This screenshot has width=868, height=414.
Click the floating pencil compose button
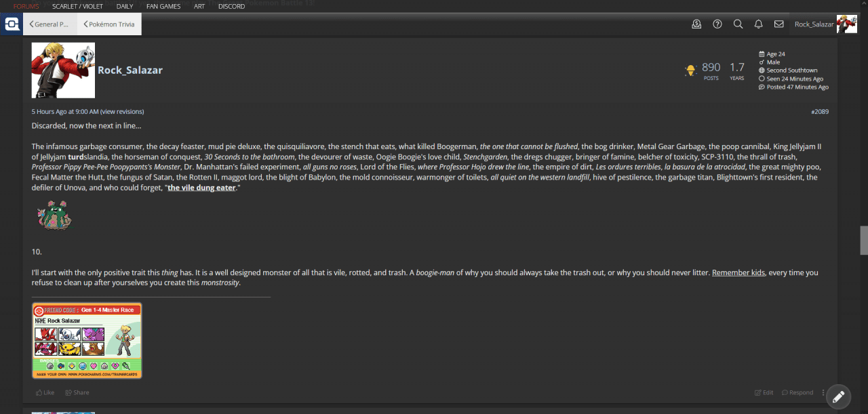[x=838, y=396]
